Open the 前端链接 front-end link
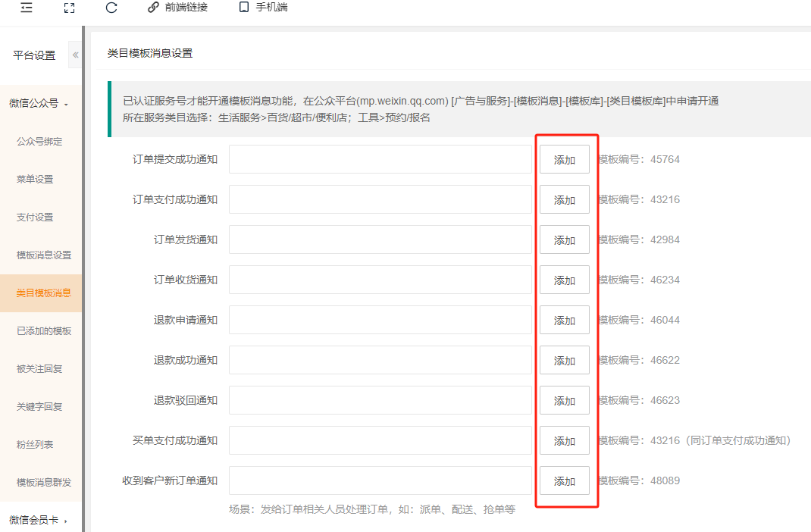The width and height of the screenshot is (811, 532). [177, 8]
